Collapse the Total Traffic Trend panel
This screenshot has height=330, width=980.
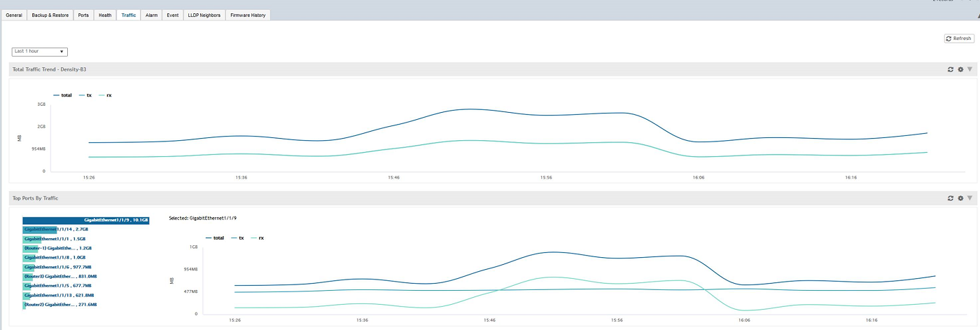coord(969,69)
